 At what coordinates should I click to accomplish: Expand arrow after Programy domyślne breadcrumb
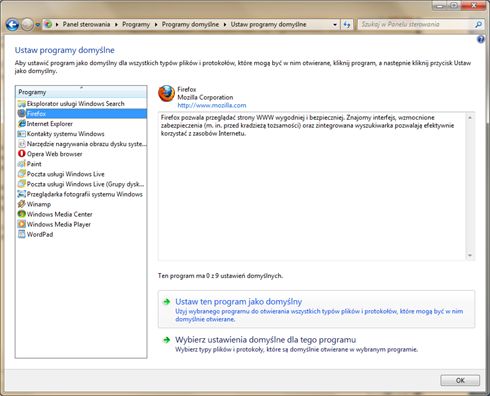click(225, 25)
